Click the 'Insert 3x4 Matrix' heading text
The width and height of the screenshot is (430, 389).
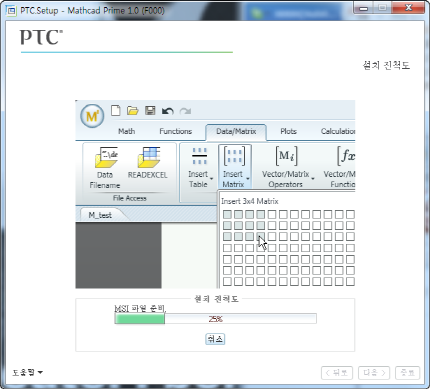tap(250, 201)
